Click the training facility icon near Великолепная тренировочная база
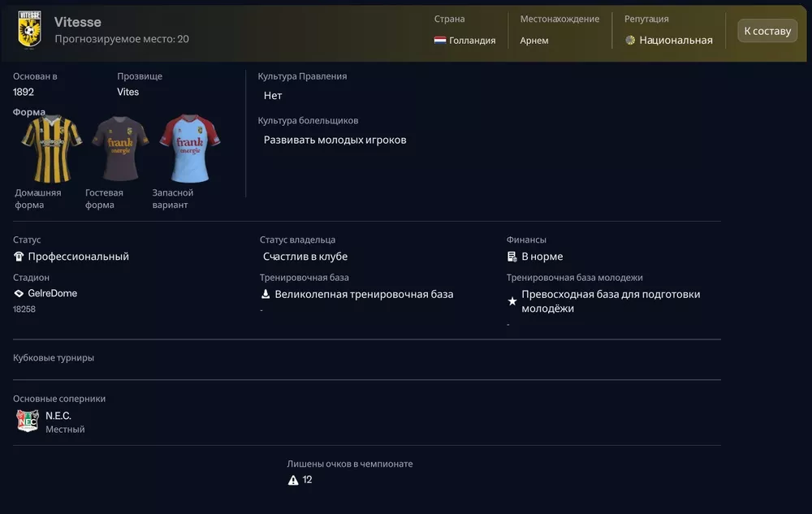 pos(265,293)
